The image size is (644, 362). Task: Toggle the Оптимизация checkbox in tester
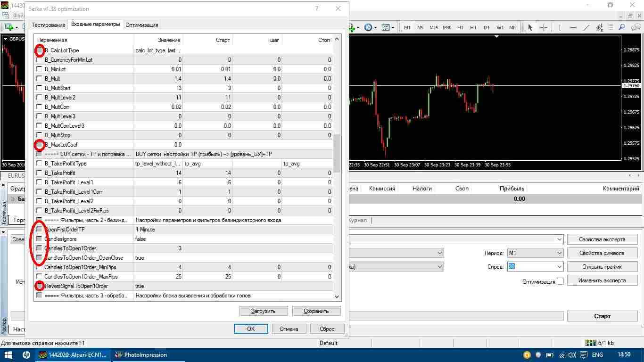click(x=560, y=281)
